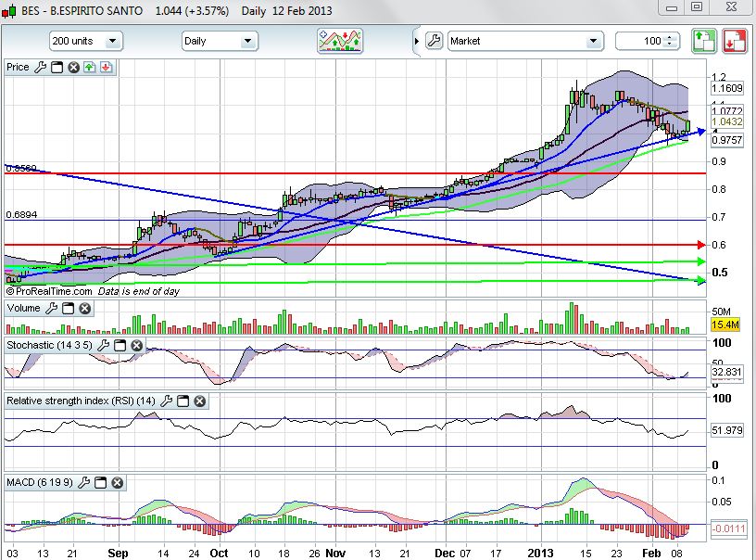Open the Volume indicator settings wrench
The height and width of the screenshot is (560, 756).
tap(52, 308)
